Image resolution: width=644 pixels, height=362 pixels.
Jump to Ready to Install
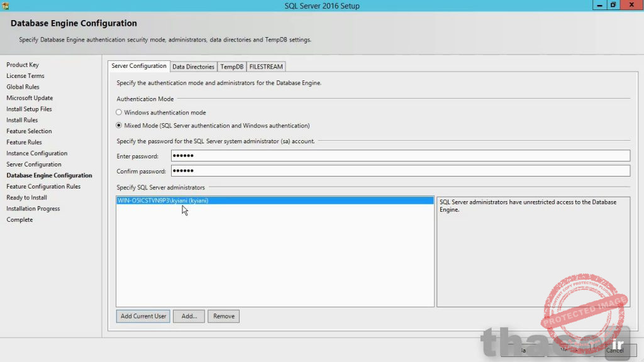[26, 197]
